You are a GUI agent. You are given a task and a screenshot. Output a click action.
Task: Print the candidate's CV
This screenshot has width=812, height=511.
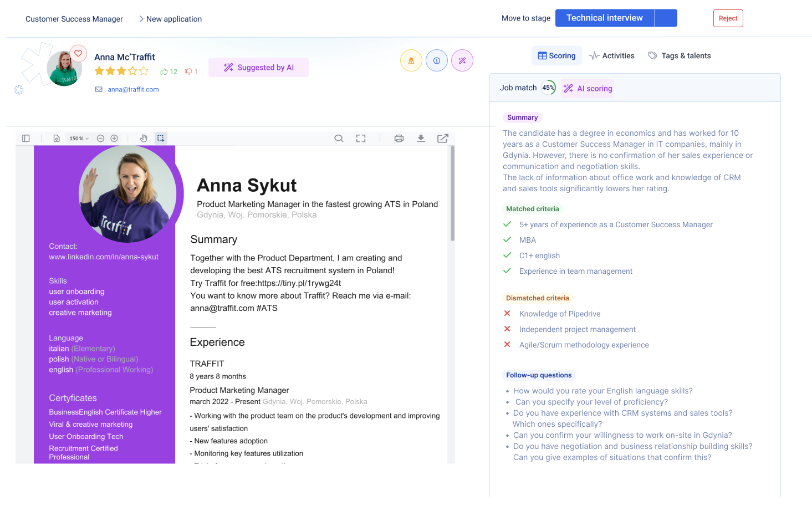click(399, 139)
